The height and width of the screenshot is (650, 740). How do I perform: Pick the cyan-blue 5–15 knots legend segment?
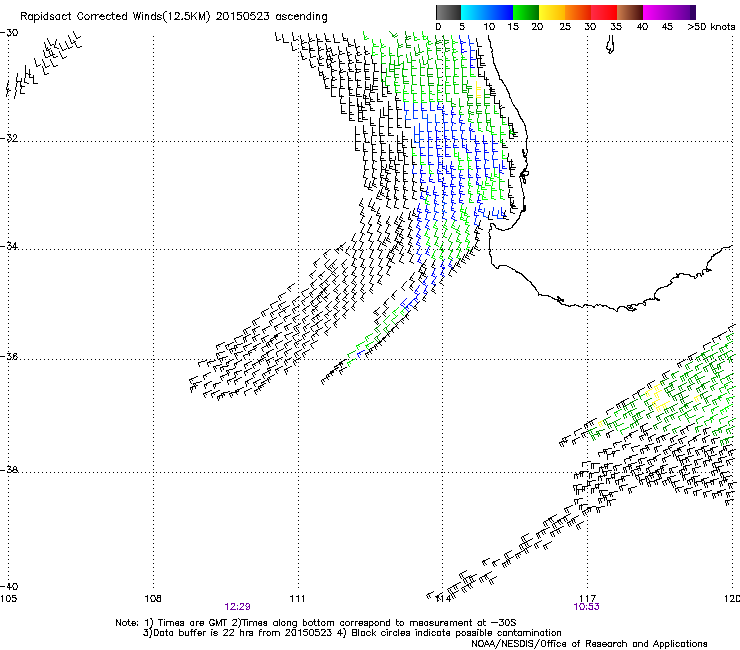(487, 12)
